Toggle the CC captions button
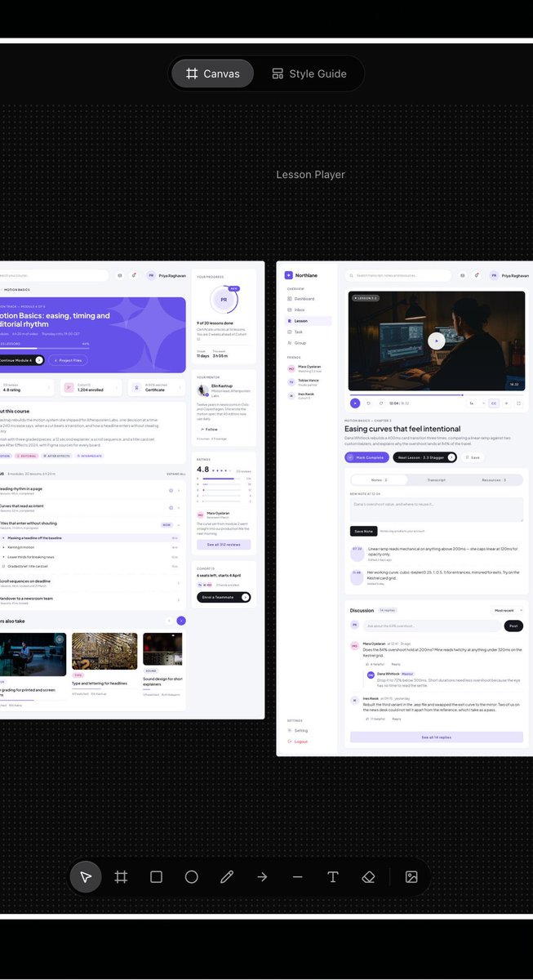Viewport: 533px width, 980px height. (x=493, y=403)
